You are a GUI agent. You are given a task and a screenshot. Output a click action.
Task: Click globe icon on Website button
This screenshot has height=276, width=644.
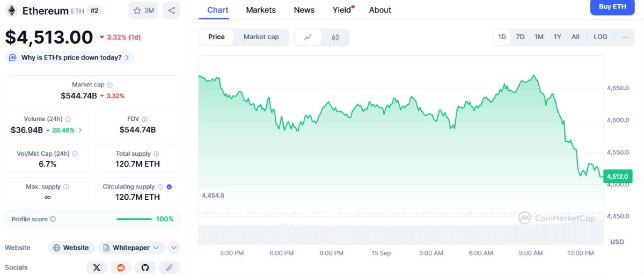[x=57, y=248]
